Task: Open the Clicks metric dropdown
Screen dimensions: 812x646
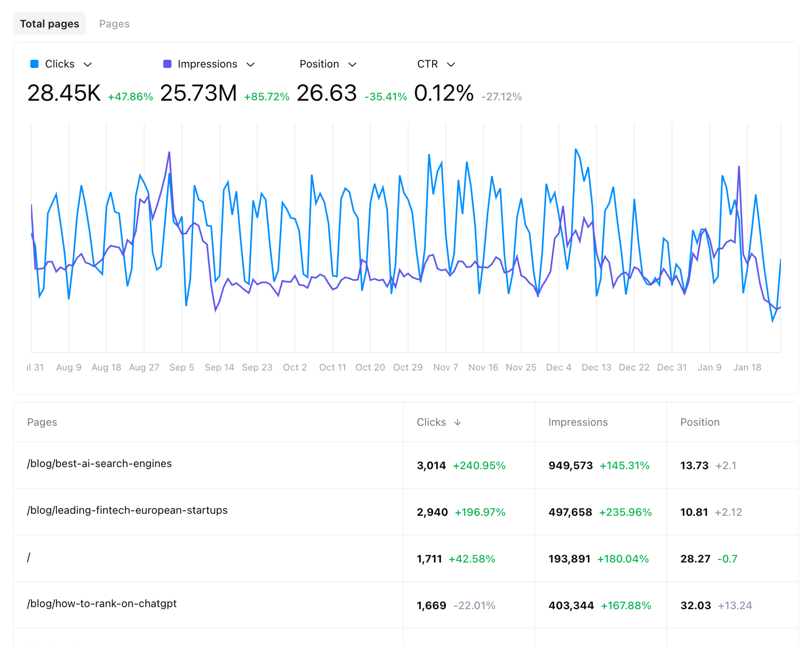Action: [x=88, y=64]
